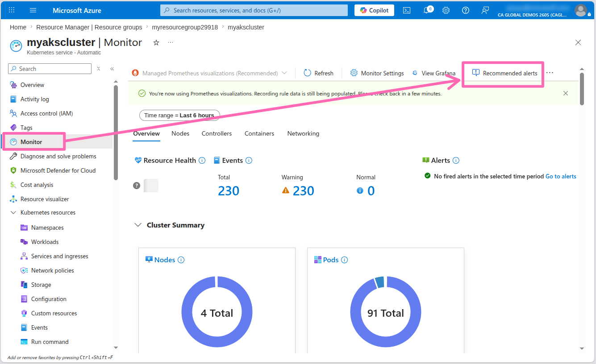The width and height of the screenshot is (596, 364).
Task: Click the Home breadcrumb link
Action: tap(18, 27)
